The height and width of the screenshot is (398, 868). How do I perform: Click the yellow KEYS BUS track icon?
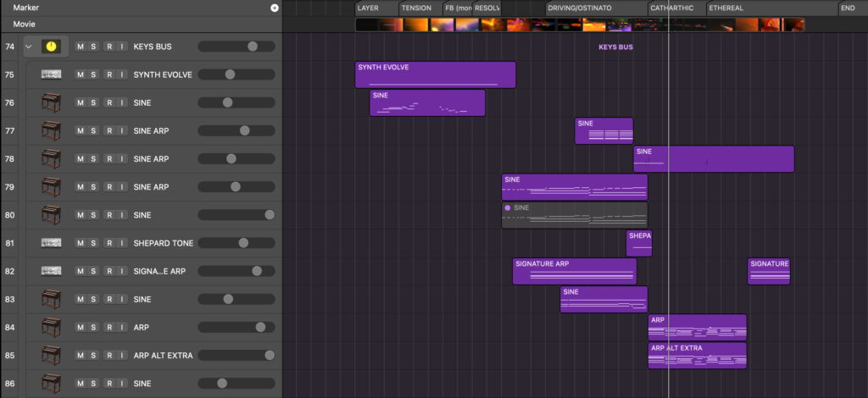[x=52, y=47]
